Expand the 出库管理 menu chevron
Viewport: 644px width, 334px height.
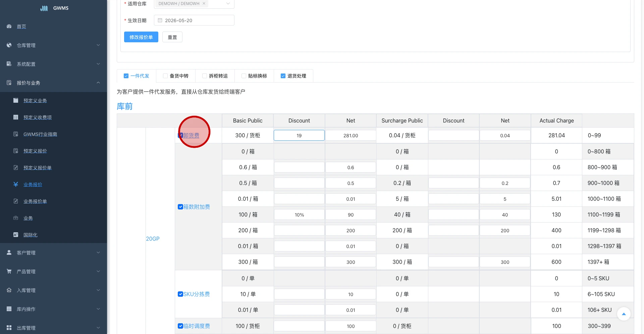(x=98, y=328)
